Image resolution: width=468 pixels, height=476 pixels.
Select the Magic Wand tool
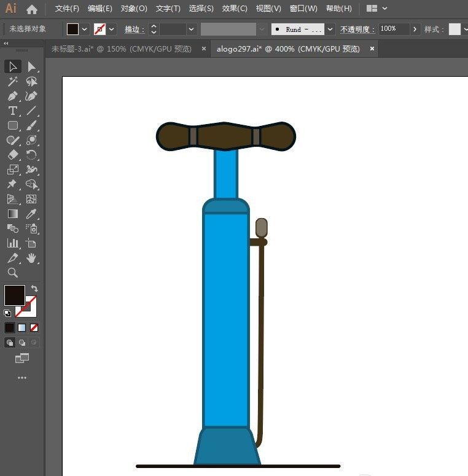click(x=13, y=81)
